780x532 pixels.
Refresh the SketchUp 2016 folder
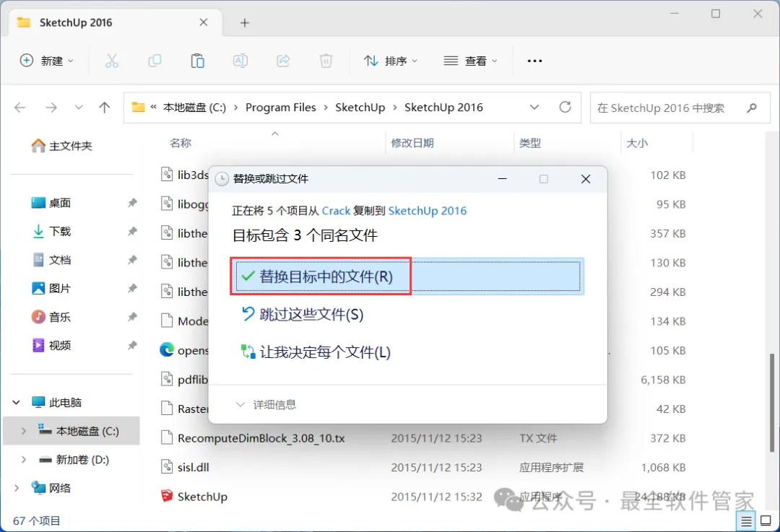pos(565,107)
